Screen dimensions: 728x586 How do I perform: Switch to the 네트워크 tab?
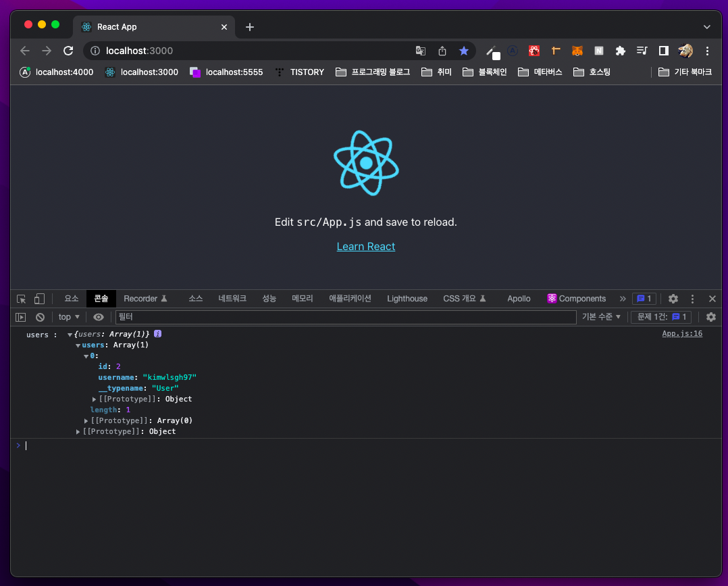[x=232, y=298]
